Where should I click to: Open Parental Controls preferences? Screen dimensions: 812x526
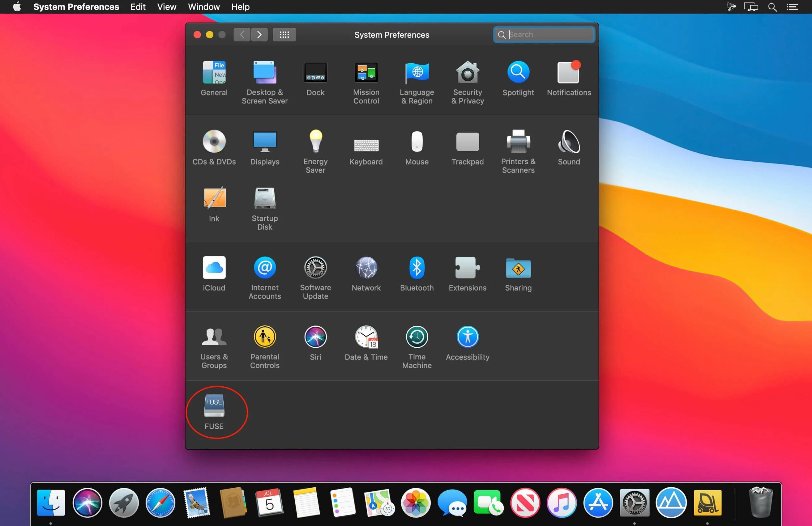(x=264, y=337)
